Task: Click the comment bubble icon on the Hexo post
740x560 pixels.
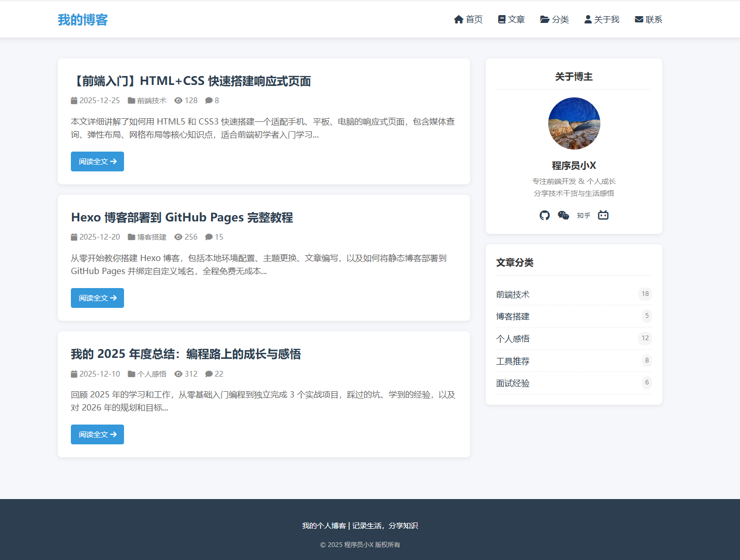Action: point(208,237)
